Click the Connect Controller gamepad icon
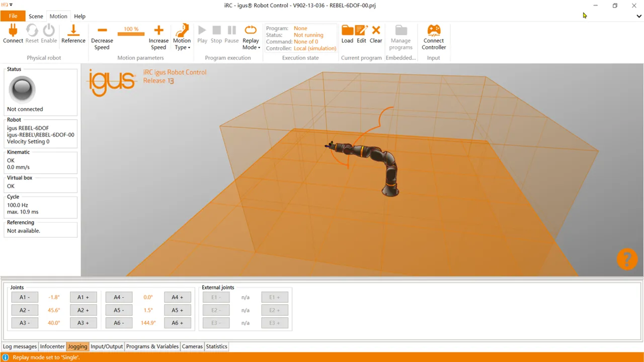 434,30
